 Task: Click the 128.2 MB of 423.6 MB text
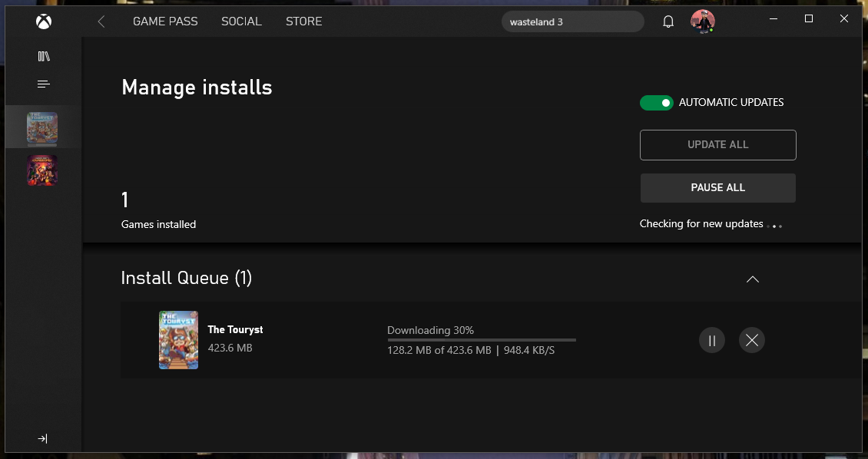(x=439, y=350)
